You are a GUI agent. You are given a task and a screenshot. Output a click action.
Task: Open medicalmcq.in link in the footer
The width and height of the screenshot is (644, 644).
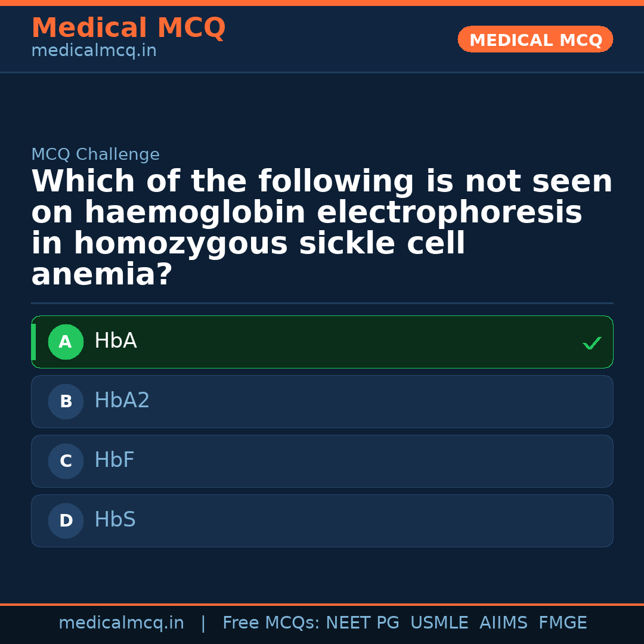click(x=121, y=623)
